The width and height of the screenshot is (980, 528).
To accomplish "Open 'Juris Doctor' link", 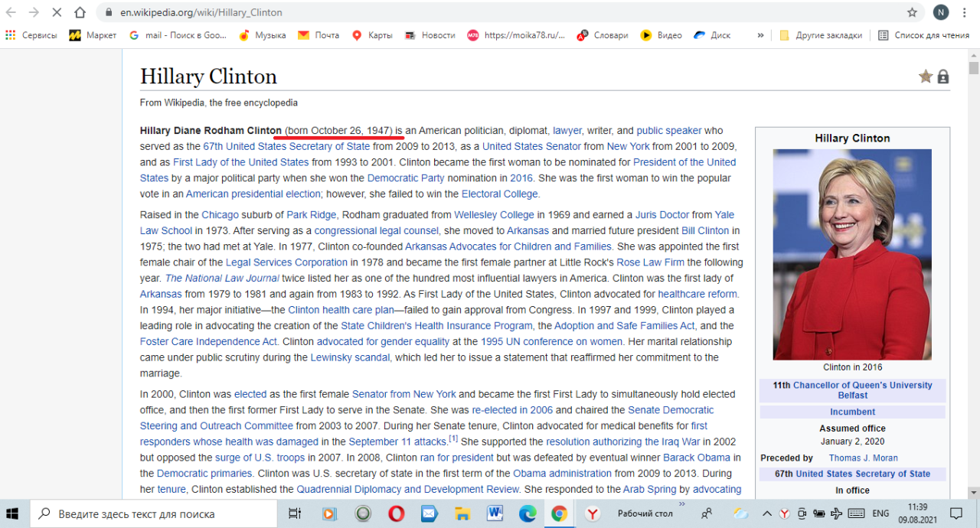I will click(x=662, y=215).
